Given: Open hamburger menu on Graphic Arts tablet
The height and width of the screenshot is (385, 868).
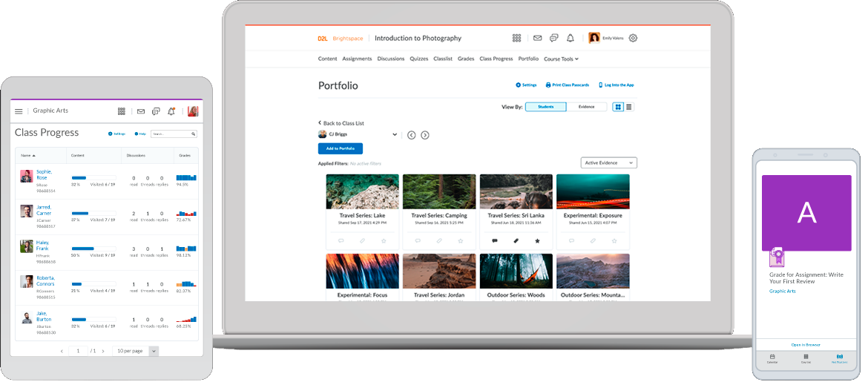Looking at the screenshot, I should [19, 111].
